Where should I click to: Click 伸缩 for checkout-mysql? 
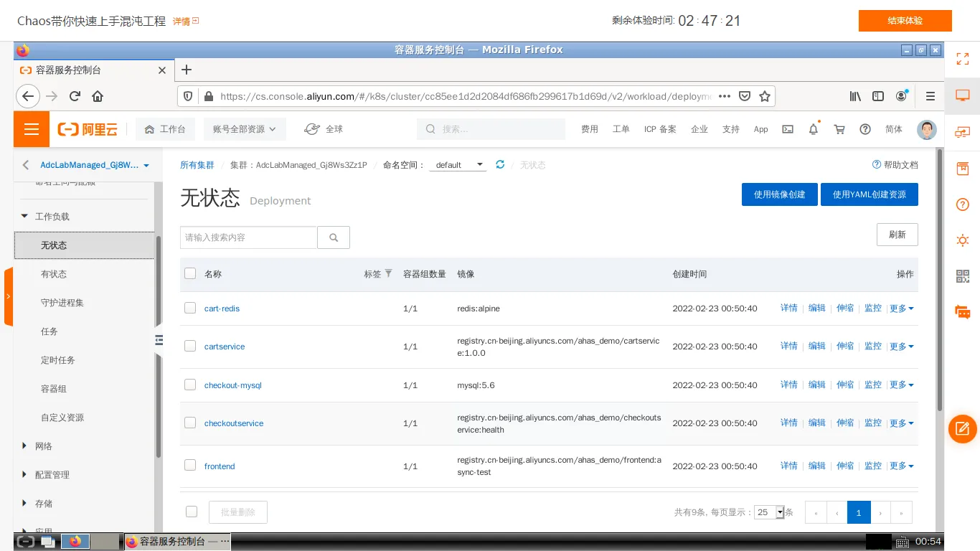point(845,385)
